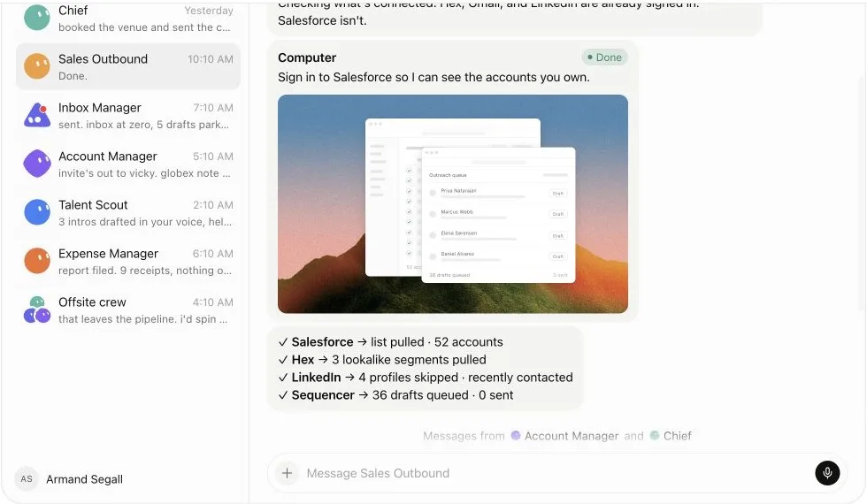Viewport: 867px width, 504px height.
Task: Open the Chief conversation
Action: coord(128,19)
